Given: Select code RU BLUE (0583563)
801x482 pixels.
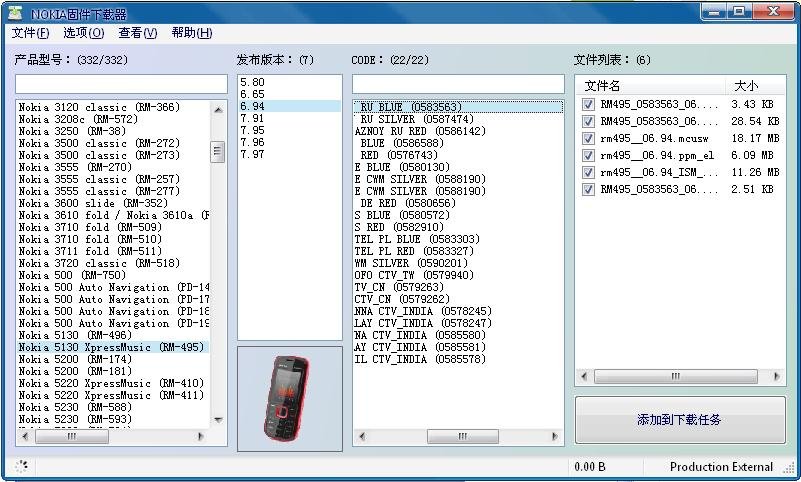Looking at the screenshot, I should tap(458, 107).
